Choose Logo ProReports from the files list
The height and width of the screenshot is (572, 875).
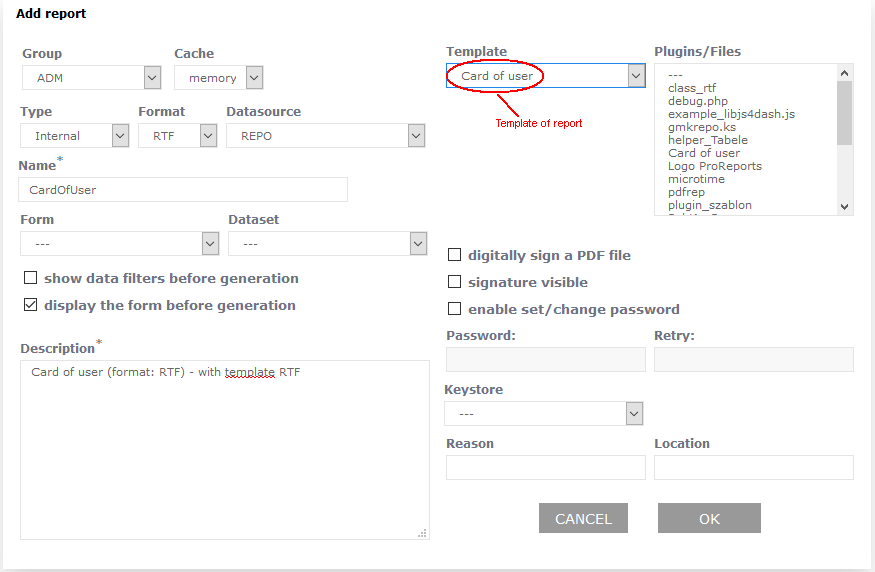coord(714,166)
